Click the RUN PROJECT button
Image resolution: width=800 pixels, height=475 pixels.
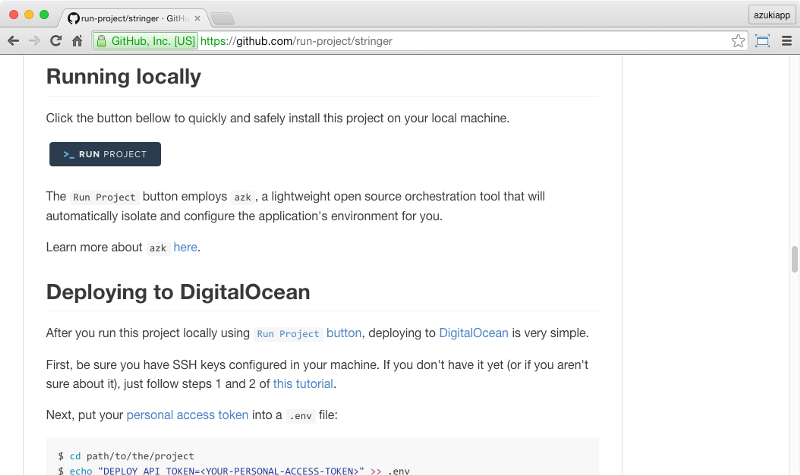105,154
